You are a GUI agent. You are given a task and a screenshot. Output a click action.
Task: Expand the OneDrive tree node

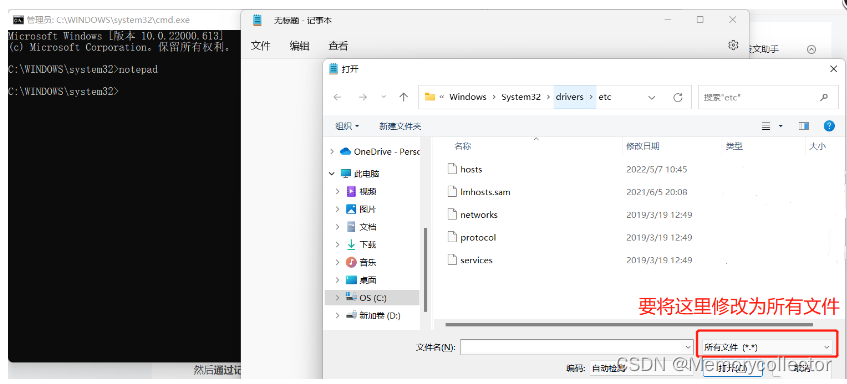332,152
